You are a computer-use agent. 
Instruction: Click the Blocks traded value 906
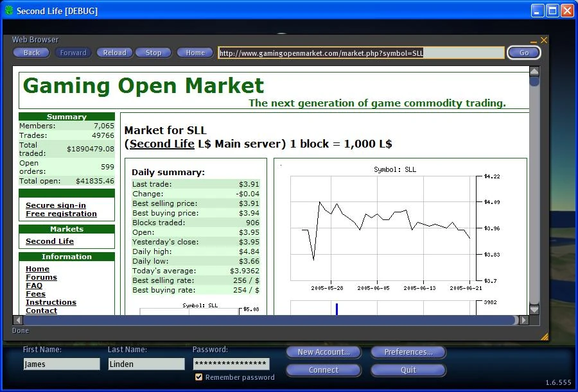click(252, 223)
